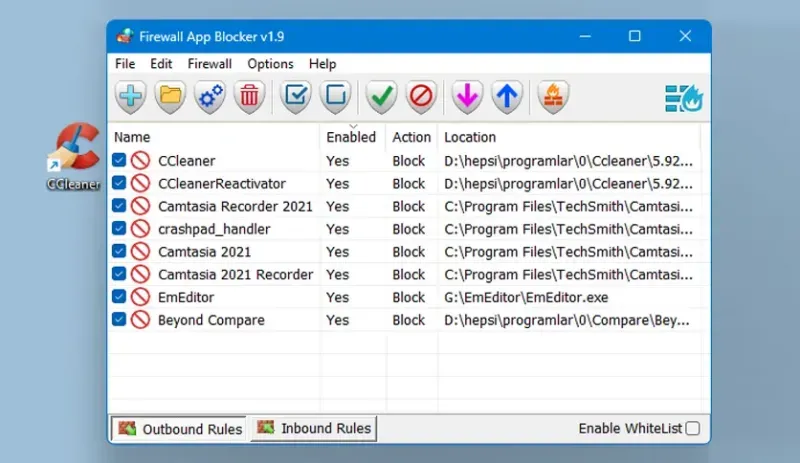Toggle the crashpad_handler checkbox
800x463 pixels.
point(119,228)
